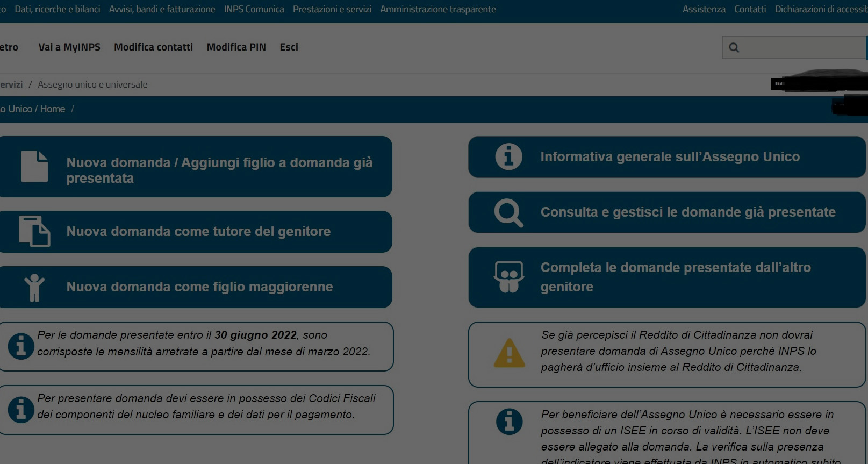This screenshot has width=868, height=464.
Task: Open Nuova domanda / Aggiungi figlio a domanda già presentata
Action: click(x=196, y=167)
